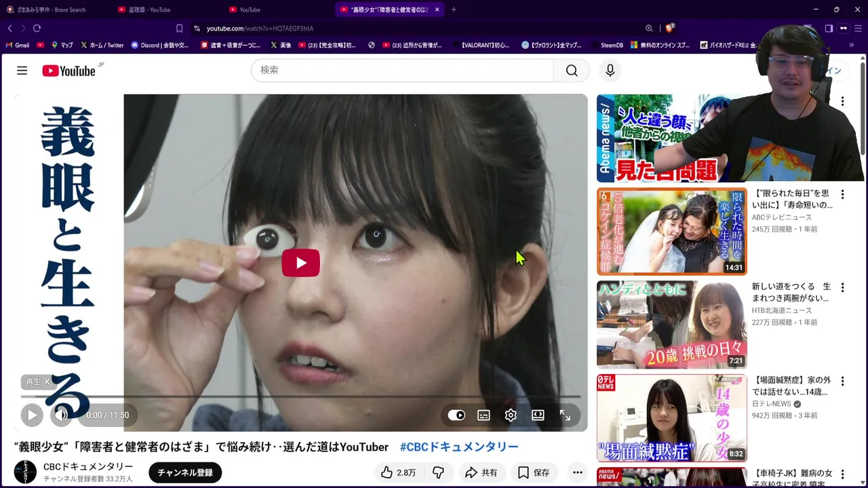This screenshot has width=868, height=488.
Task: Open the 見た目問題 Abema news thumbnail
Action: coord(671,138)
